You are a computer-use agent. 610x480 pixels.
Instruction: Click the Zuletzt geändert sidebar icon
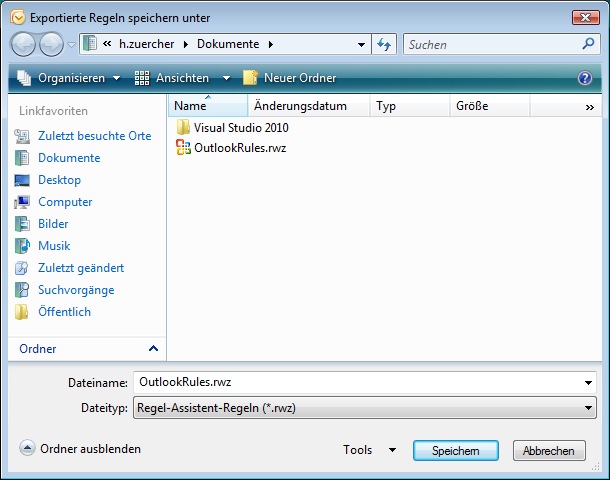[22, 268]
